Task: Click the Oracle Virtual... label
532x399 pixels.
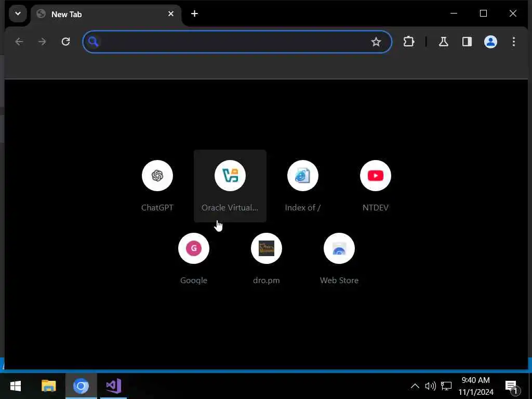Action: [230, 208]
